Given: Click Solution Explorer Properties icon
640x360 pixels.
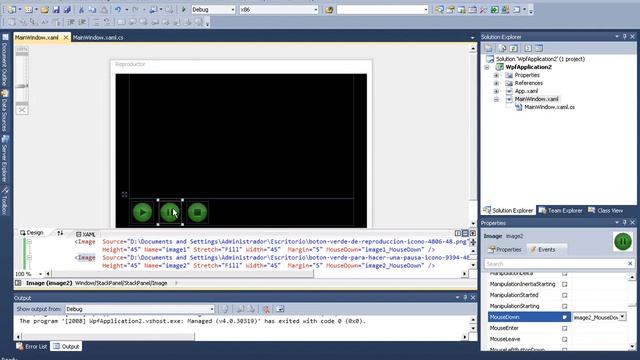Looking at the screenshot, I should pyautogui.click(x=488, y=48).
